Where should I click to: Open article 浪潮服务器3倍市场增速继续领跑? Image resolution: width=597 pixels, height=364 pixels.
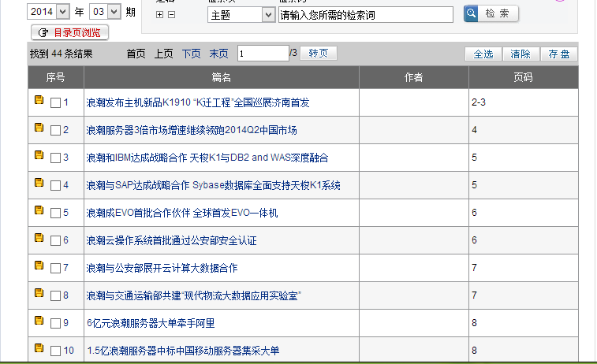192,131
